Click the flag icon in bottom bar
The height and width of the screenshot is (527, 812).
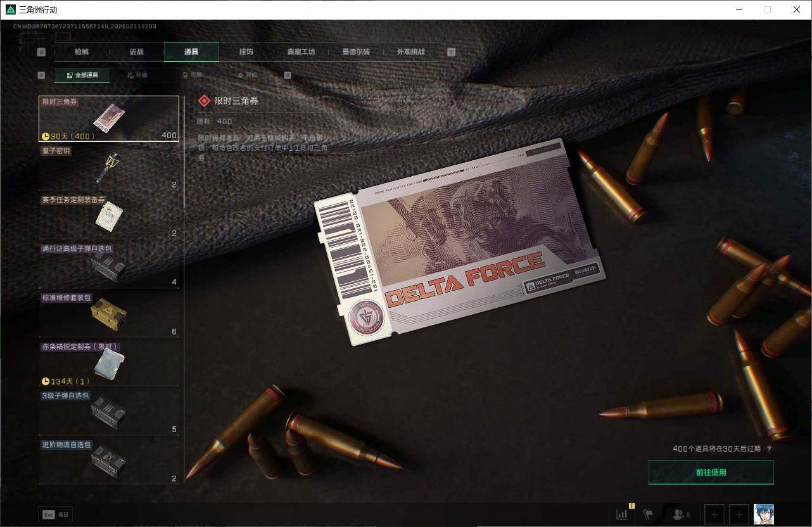(648, 514)
